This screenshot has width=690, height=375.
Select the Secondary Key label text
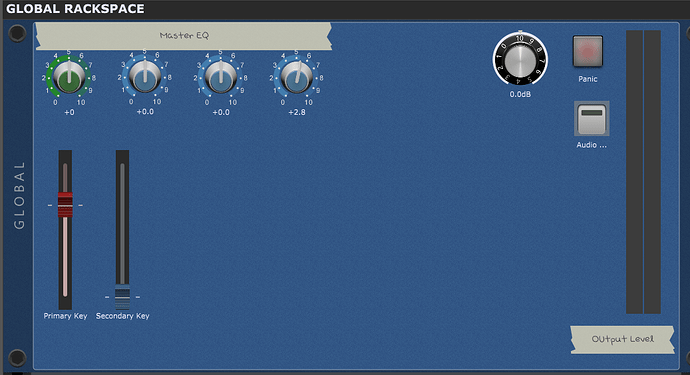pyautogui.click(x=122, y=316)
